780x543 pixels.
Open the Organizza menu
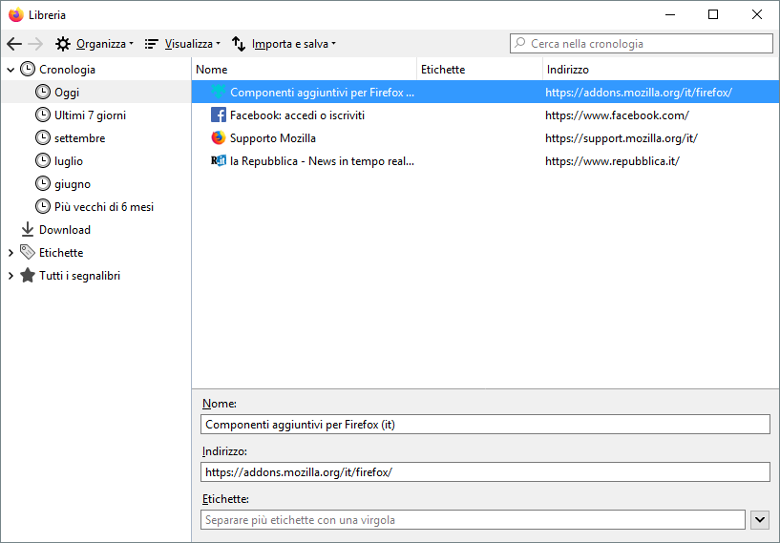pos(94,44)
